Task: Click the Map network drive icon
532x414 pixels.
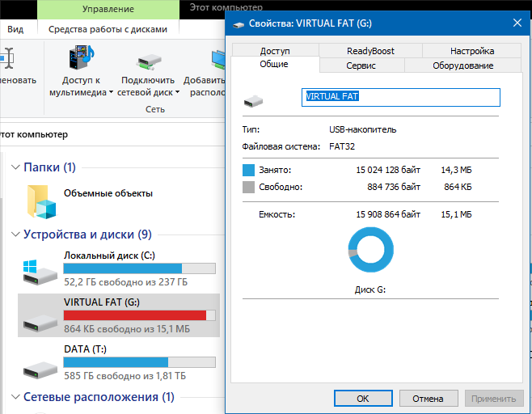Action: [148, 62]
